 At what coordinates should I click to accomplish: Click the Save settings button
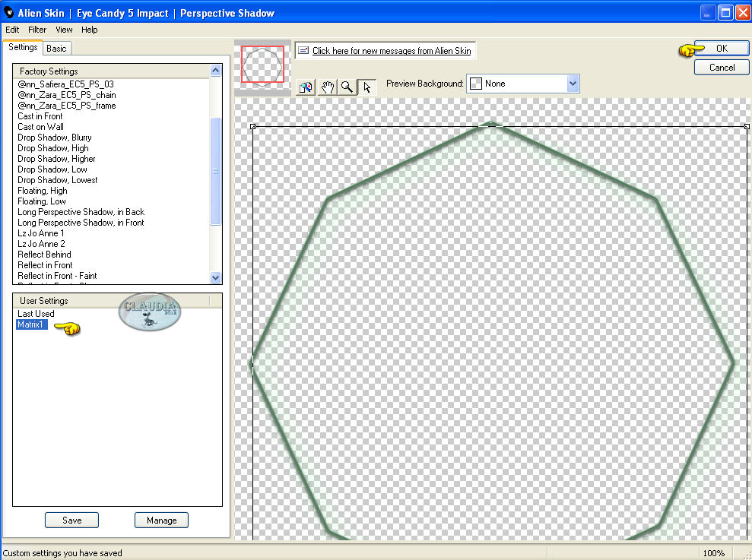pos(72,520)
